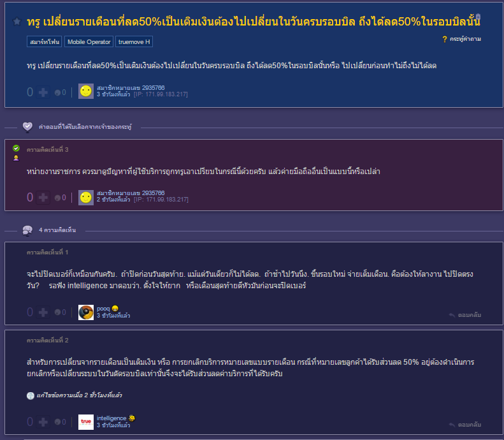
Task: Open intelligence user profile link
Action: click(x=112, y=418)
